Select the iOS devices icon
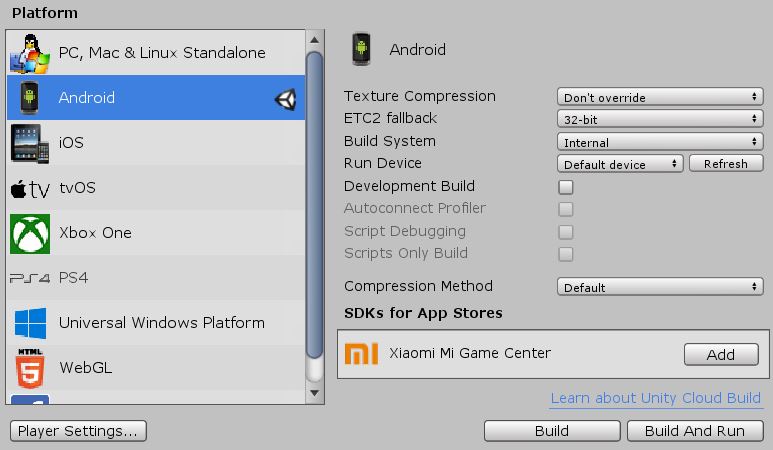This screenshot has height=450, width=773. click(x=30, y=143)
